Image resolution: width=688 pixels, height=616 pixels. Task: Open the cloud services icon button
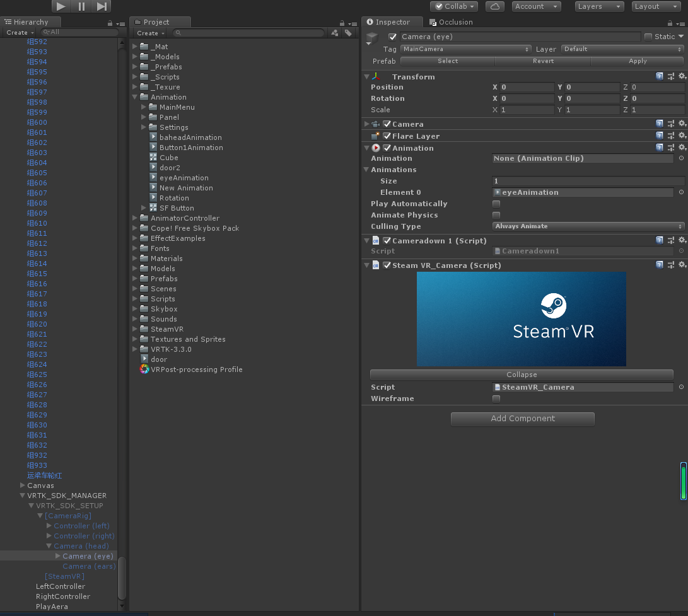[x=494, y=6]
